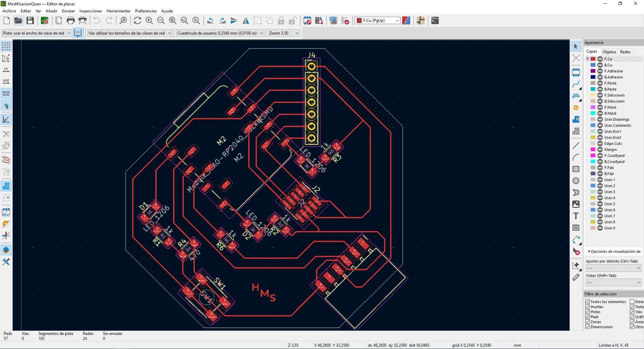Click the J4 connector top pad
The image size is (644, 349).
click(x=312, y=66)
